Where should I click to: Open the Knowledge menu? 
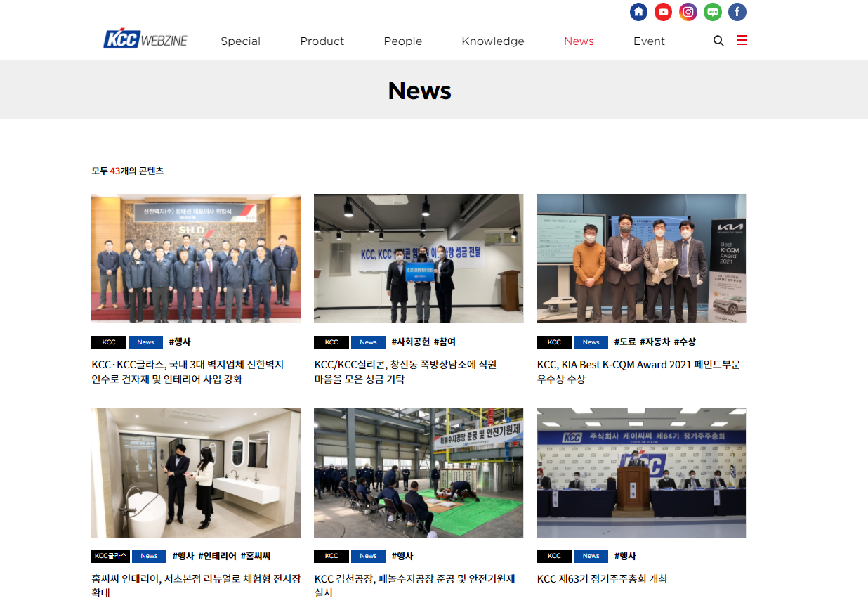click(x=493, y=41)
